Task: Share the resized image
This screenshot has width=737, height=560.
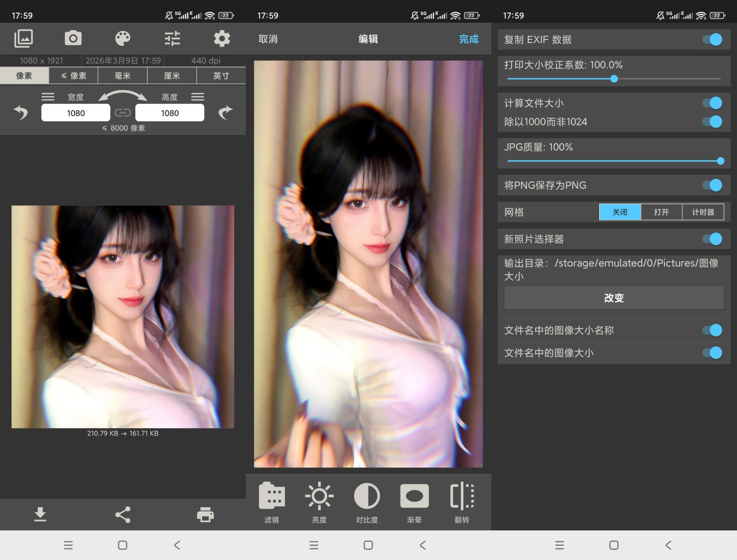Action: tap(123, 514)
